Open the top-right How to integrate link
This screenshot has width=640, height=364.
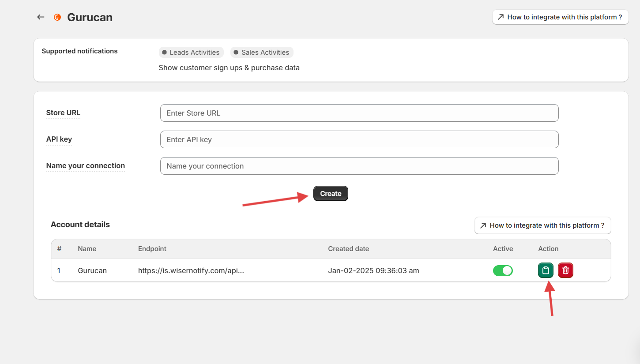pyautogui.click(x=560, y=17)
